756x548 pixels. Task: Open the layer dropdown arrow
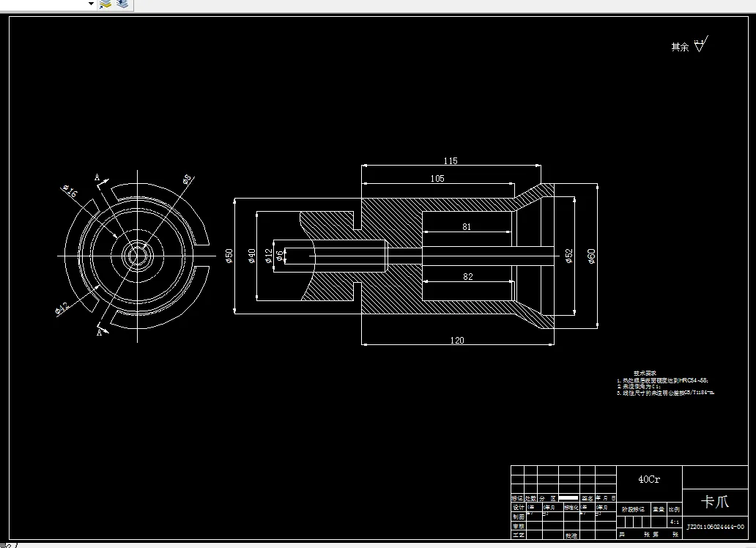tap(91, 4)
